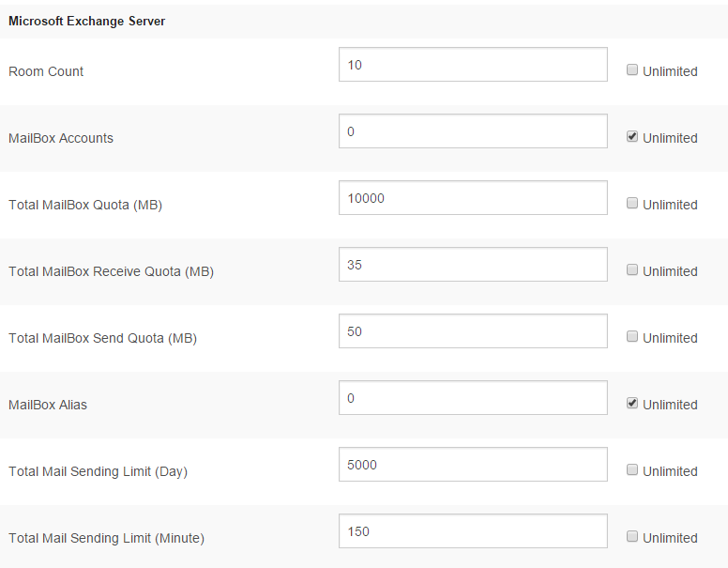This screenshot has height=568, width=728.
Task: Click the Total MailBox Quota (MB) label
Action: 85,205
